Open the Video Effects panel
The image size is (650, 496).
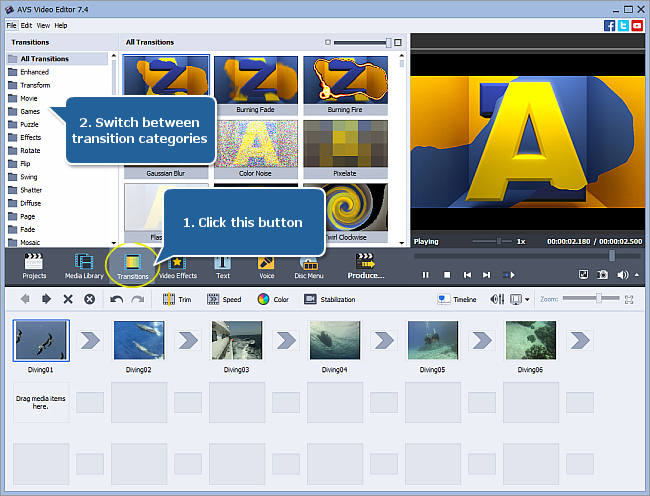178,267
